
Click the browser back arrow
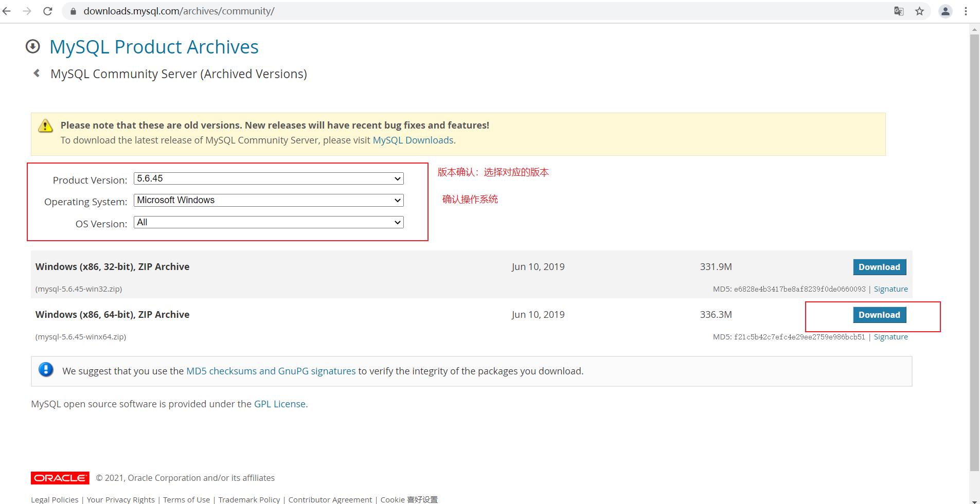pos(6,11)
